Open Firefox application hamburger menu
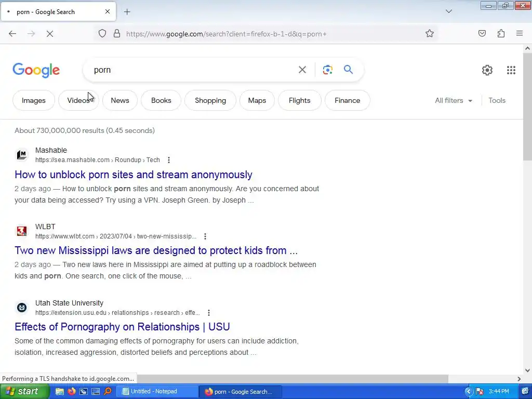 [x=520, y=34]
